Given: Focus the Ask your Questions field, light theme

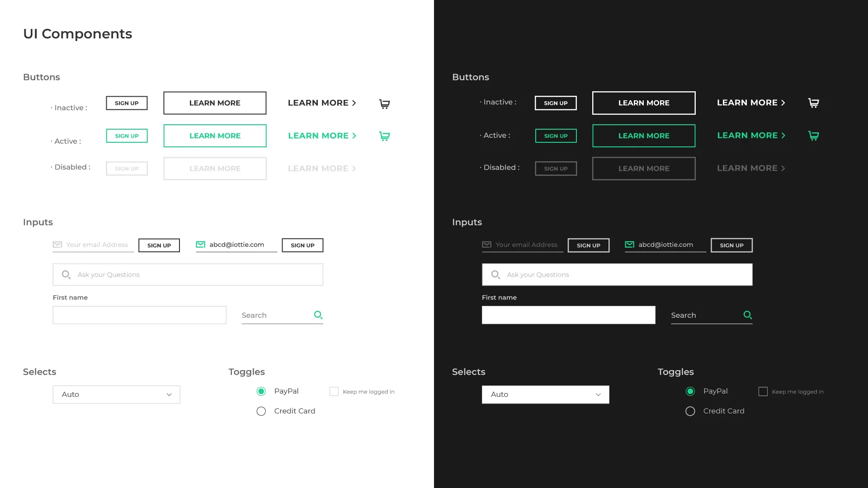Looking at the screenshot, I should [x=188, y=275].
